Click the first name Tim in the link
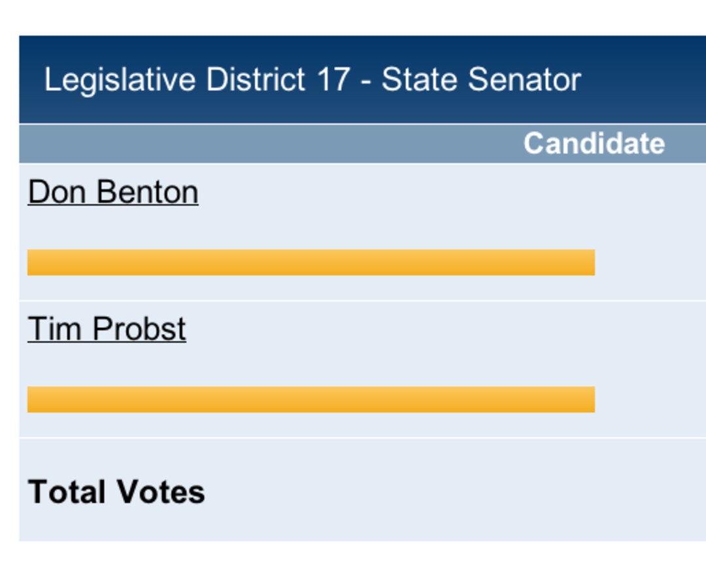The width and height of the screenshot is (706, 588). [x=54, y=329]
